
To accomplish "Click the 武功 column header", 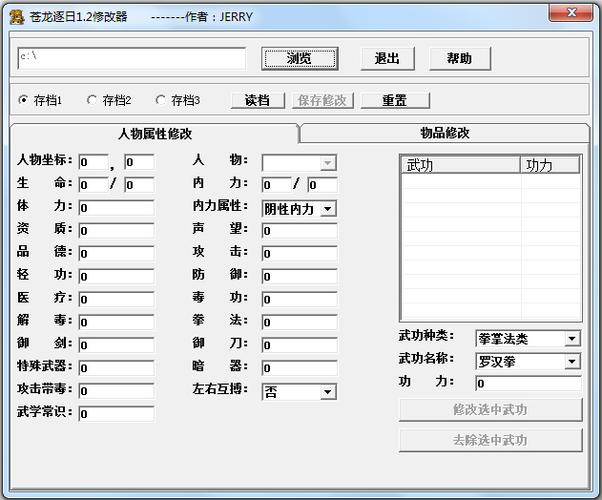I will [x=461, y=165].
